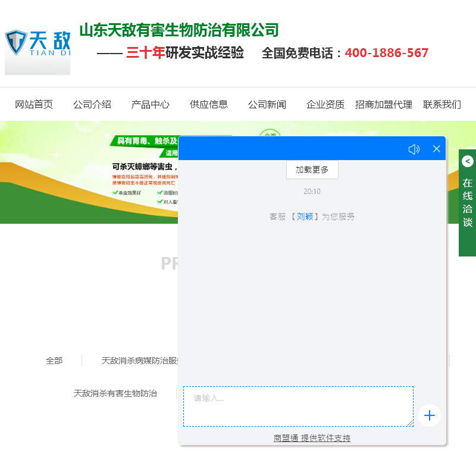Viewport: 476px width, 457px height.
Task: Click the Tian Di shield logo
Action: [x=37, y=52]
